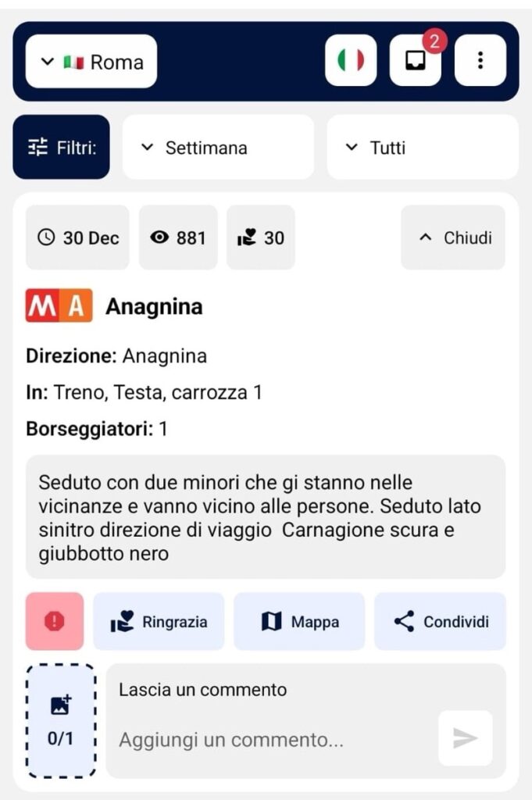Tap the send comment arrow icon
The image size is (532, 800).
(x=465, y=737)
